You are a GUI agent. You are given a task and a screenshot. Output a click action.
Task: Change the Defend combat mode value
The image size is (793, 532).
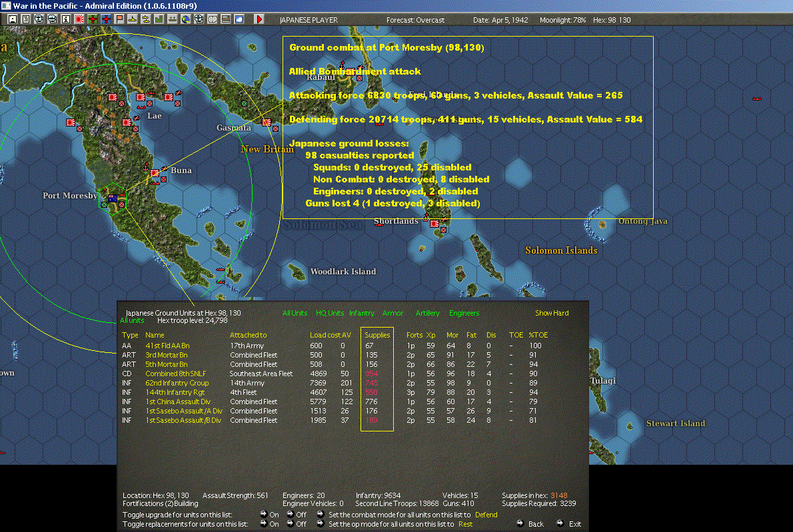[486, 515]
